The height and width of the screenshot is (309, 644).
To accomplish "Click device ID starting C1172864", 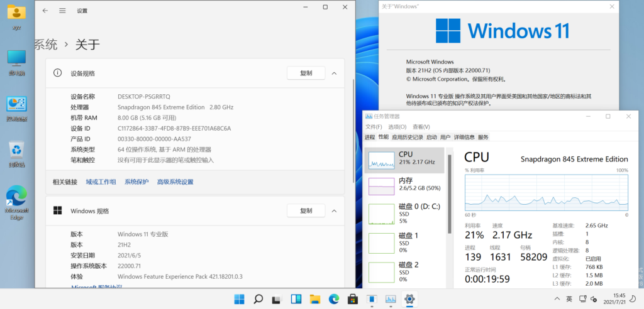I will pos(174,129).
